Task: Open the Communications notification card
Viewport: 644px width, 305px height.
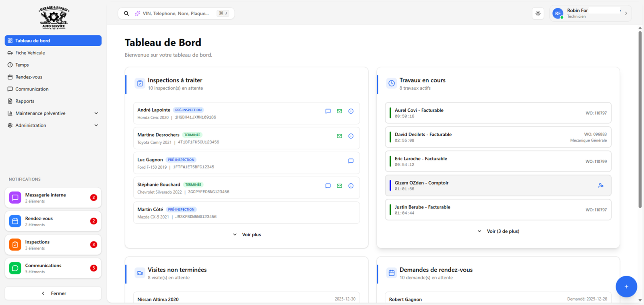Action: 53,268
